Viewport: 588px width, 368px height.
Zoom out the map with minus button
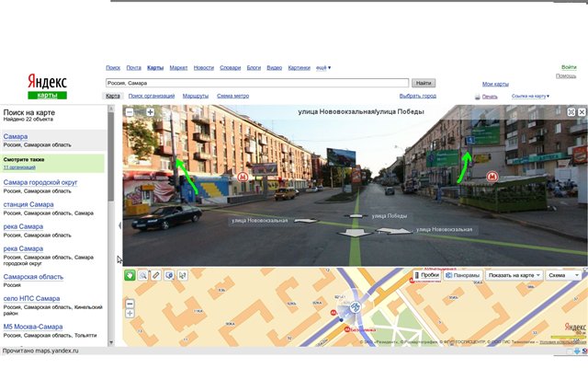pyautogui.click(x=130, y=304)
